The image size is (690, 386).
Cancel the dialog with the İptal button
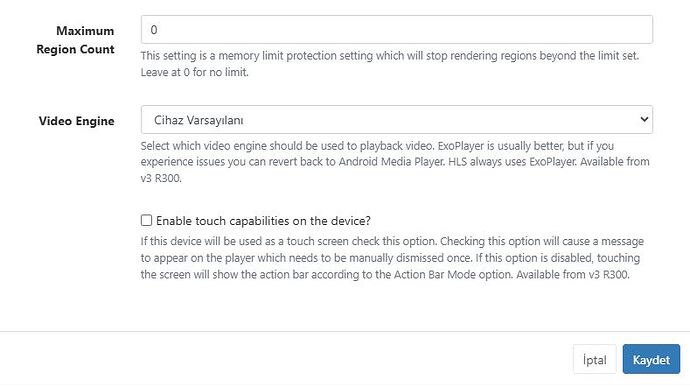point(595,359)
